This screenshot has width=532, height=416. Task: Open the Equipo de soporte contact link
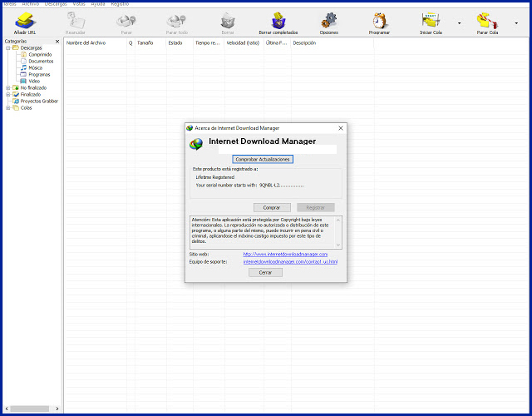pyautogui.click(x=290, y=262)
